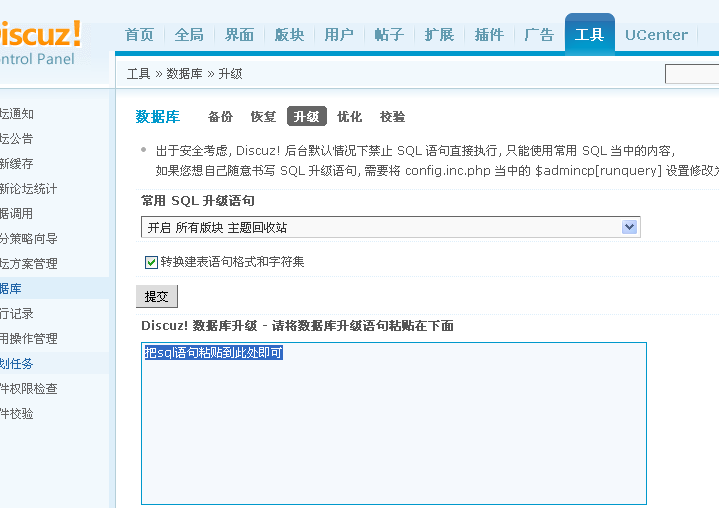Image resolution: width=719 pixels, height=508 pixels.
Task: Click the 提交 submit button
Action: [157, 297]
